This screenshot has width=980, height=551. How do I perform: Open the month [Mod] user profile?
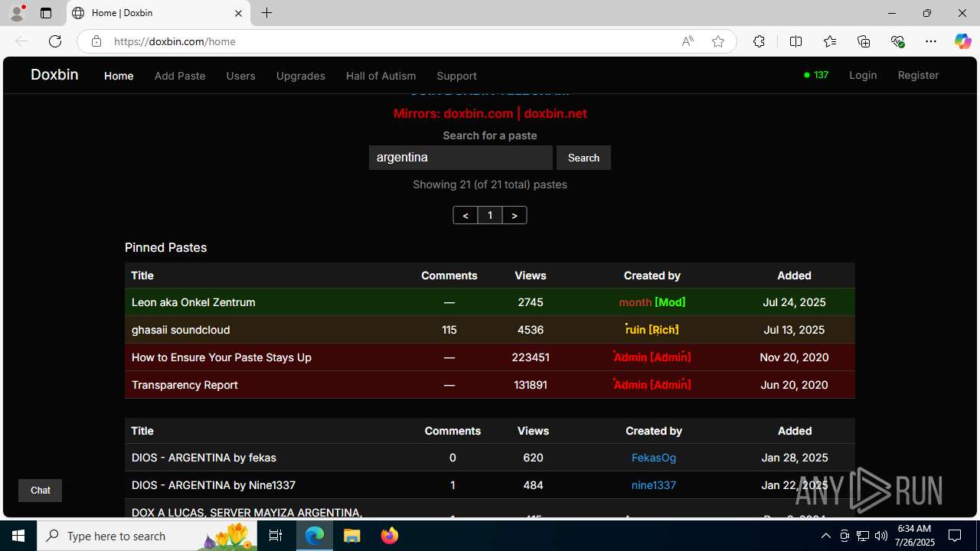[652, 302]
